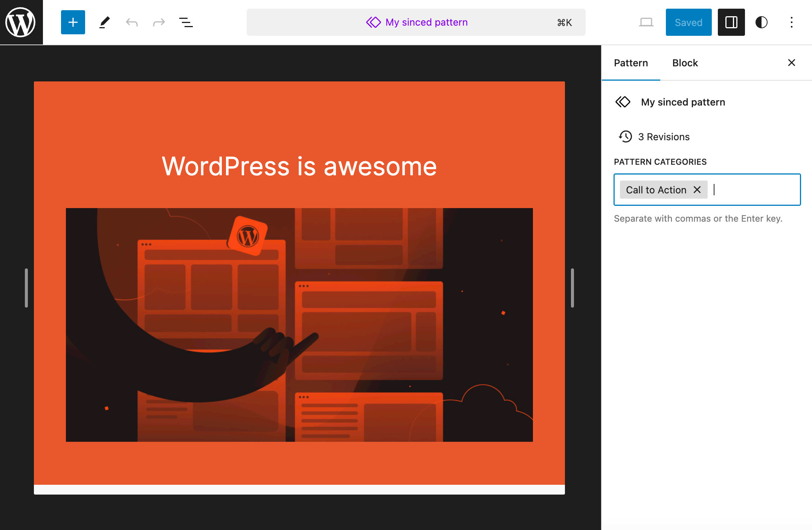Remove the Call to Action category

click(697, 190)
